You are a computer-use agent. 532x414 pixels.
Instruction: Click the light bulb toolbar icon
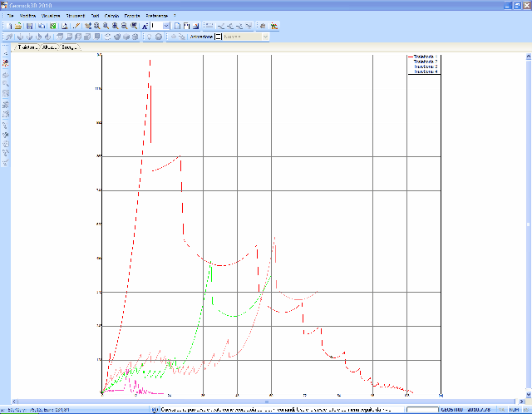point(150,37)
